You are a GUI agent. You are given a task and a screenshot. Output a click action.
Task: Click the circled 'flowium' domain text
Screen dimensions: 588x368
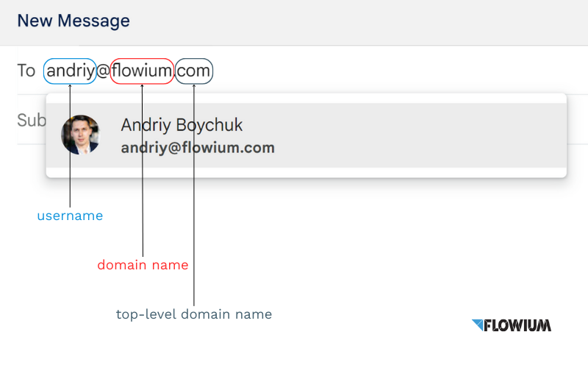pyautogui.click(x=142, y=71)
